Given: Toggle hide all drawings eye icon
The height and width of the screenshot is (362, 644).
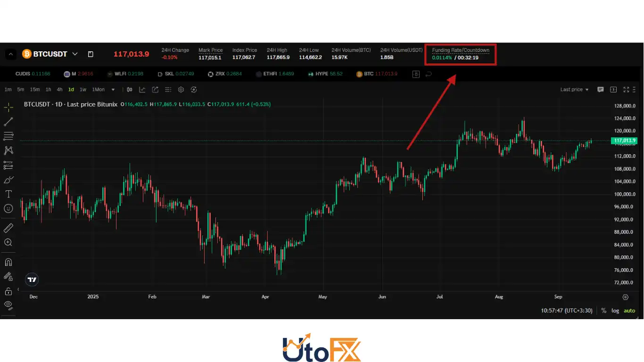Looking at the screenshot, I should click(x=8, y=305).
